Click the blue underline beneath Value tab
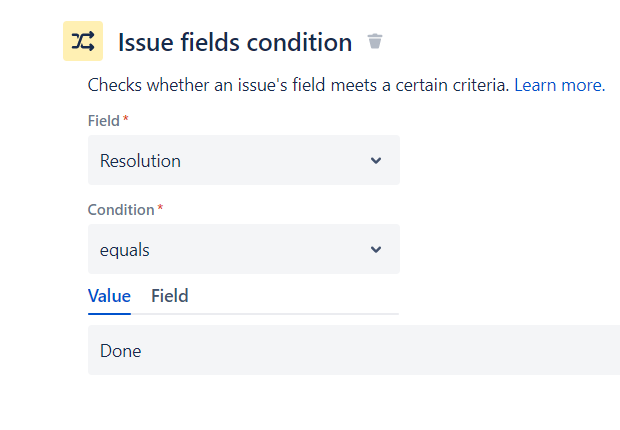Screen dimensions: 620x430 (110, 314)
